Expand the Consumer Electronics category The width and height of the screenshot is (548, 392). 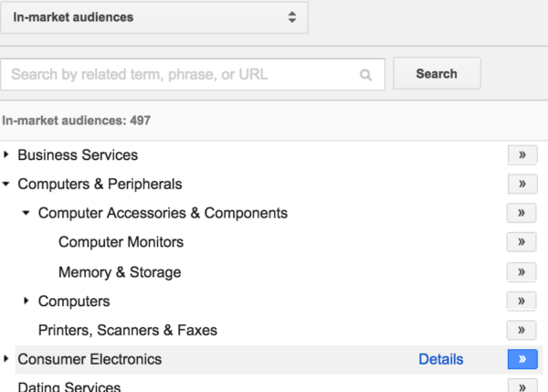6,358
